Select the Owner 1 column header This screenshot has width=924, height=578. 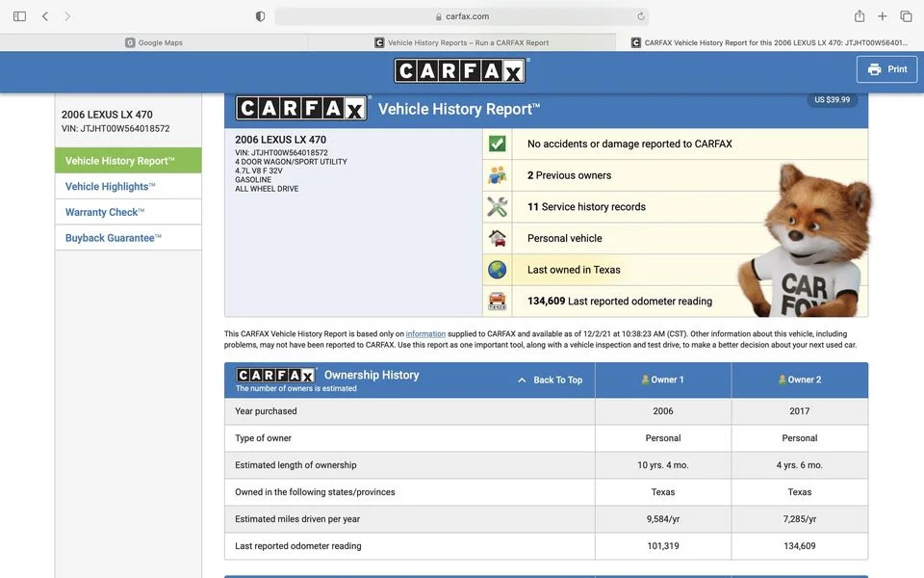[x=663, y=380]
